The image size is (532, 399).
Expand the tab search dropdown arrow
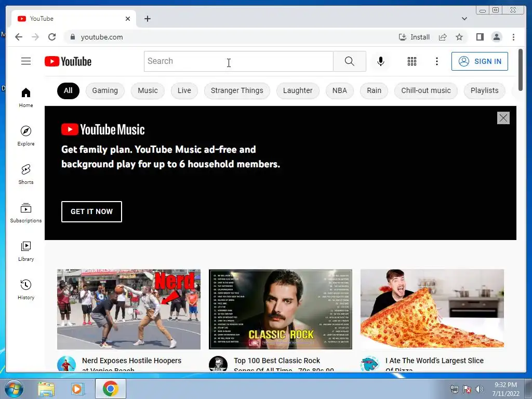(464, 19)
